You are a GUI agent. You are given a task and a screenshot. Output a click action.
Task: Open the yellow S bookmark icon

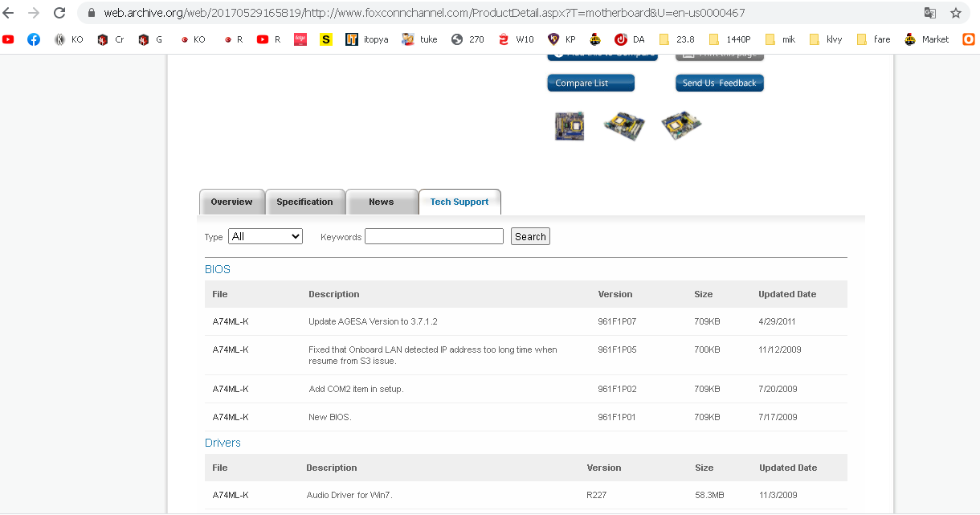pyautogui.click(x=325, y=39)
